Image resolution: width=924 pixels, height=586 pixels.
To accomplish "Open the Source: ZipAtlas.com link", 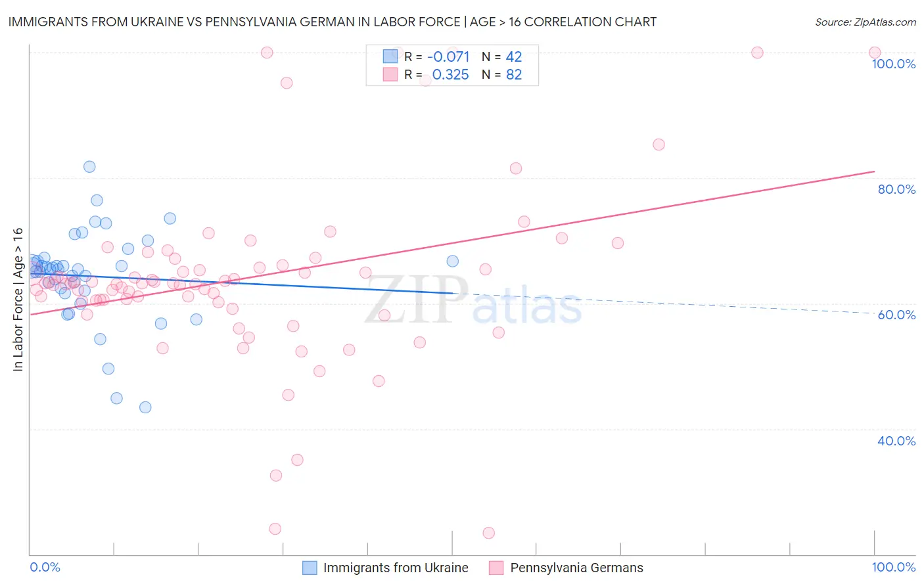I will (x=866, y=22).
